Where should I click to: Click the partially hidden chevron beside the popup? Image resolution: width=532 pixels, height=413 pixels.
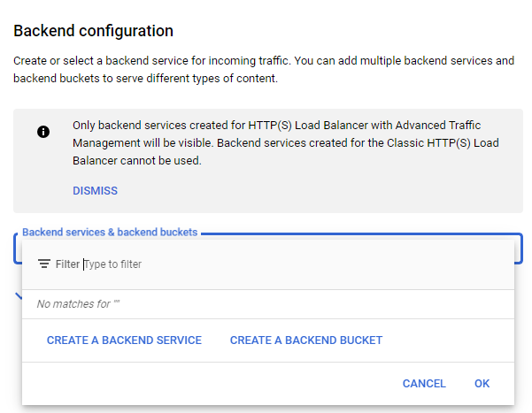click(19, 296)
